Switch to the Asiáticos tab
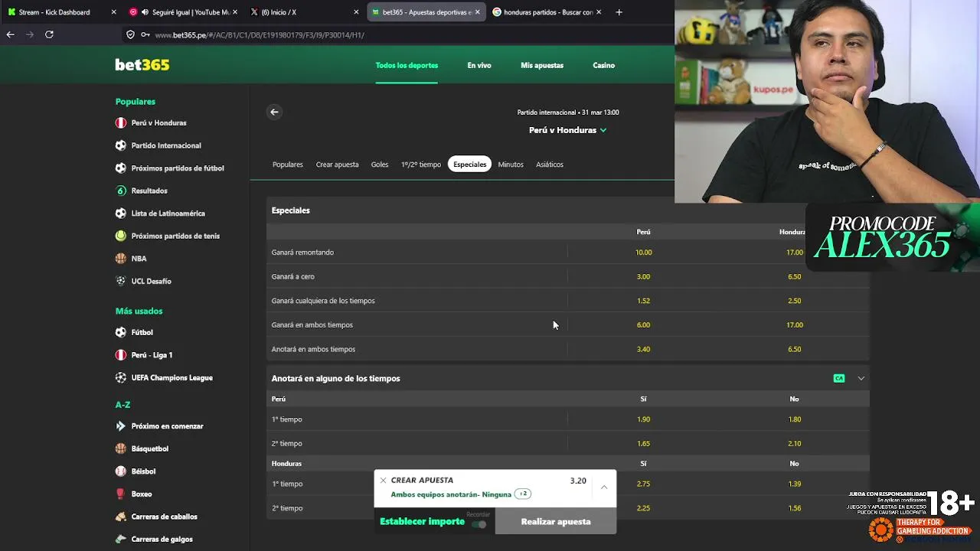980x551 pixels. pos(550,165)
